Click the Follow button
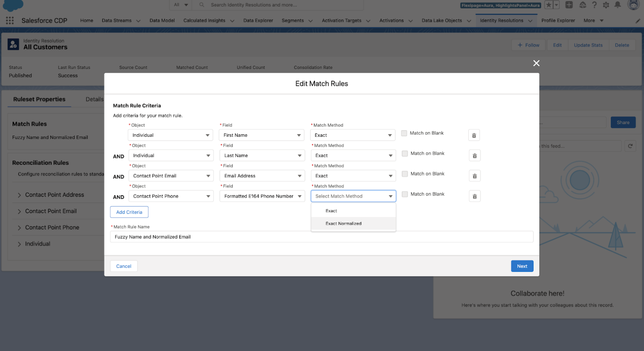The image size is (644, 351). [x=529, y=45]
